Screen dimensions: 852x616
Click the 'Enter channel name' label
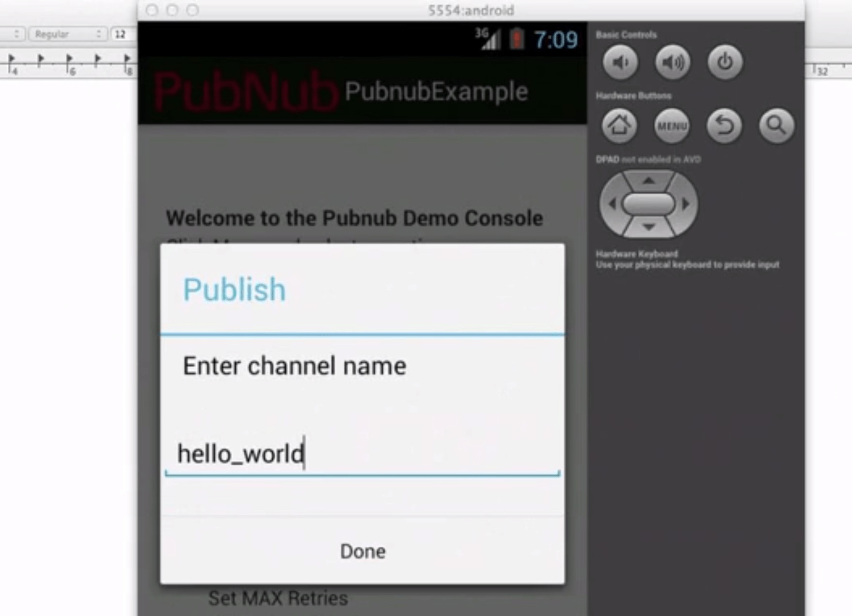click(295, 366)
